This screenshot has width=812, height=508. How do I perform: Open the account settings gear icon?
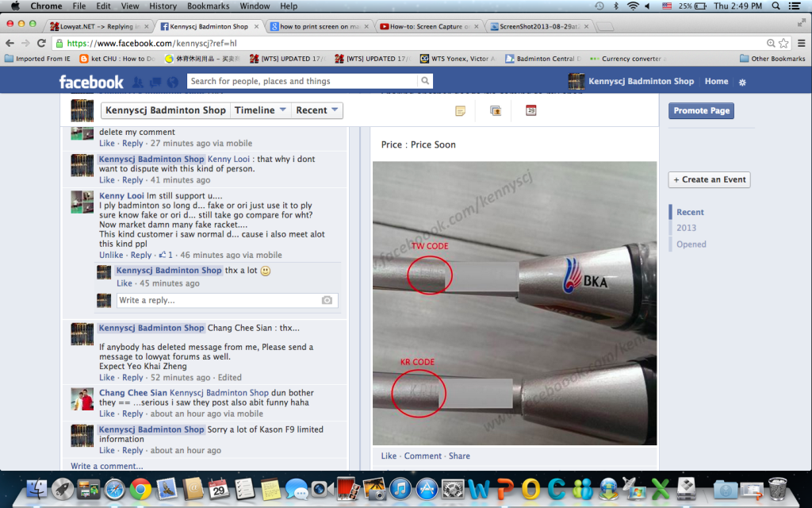click(x=742, y=82)
